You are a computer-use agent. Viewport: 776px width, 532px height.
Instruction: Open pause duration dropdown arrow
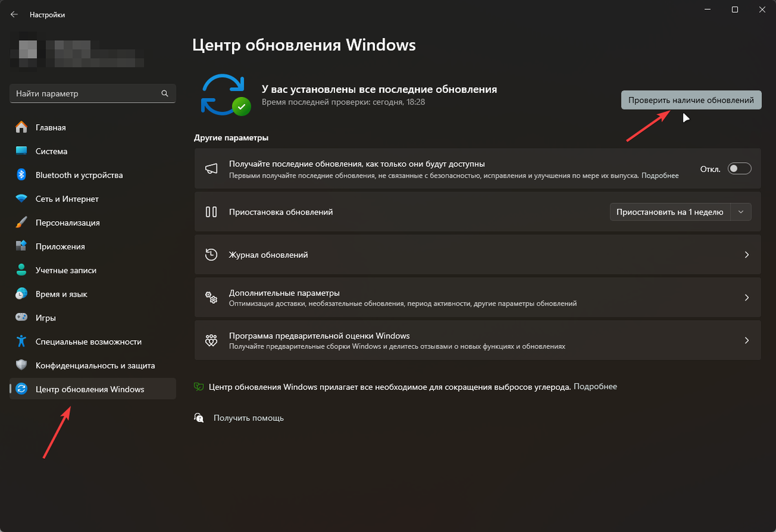pos(741,211)
